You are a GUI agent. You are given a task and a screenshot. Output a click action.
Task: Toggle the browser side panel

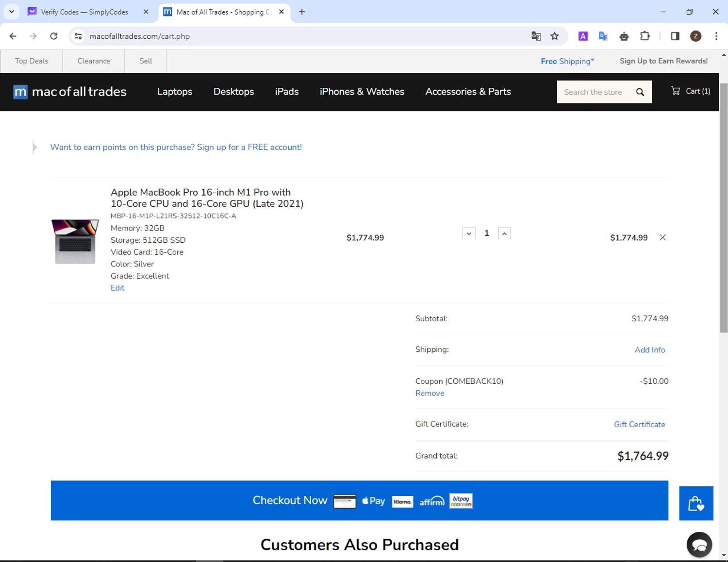click(675, 36)
